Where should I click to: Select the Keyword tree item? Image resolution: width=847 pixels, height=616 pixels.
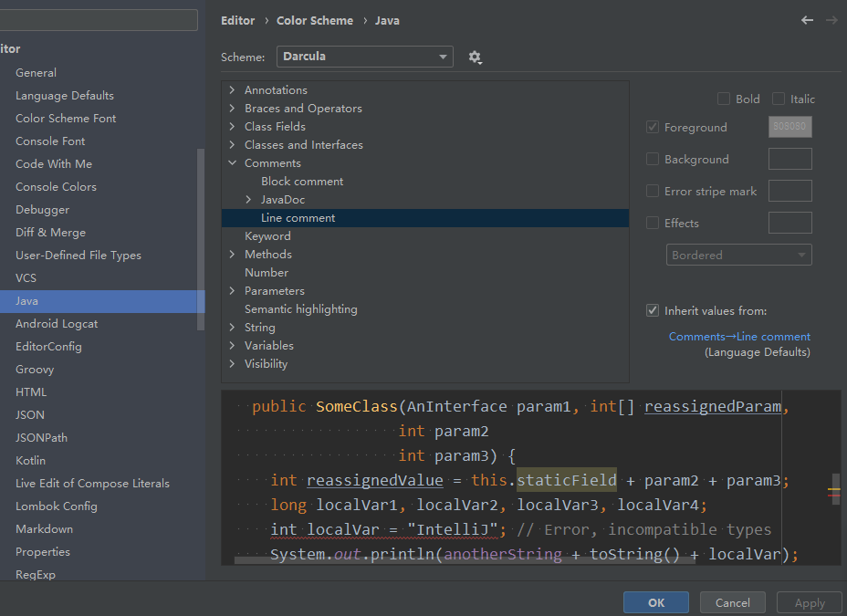(267, 236)
